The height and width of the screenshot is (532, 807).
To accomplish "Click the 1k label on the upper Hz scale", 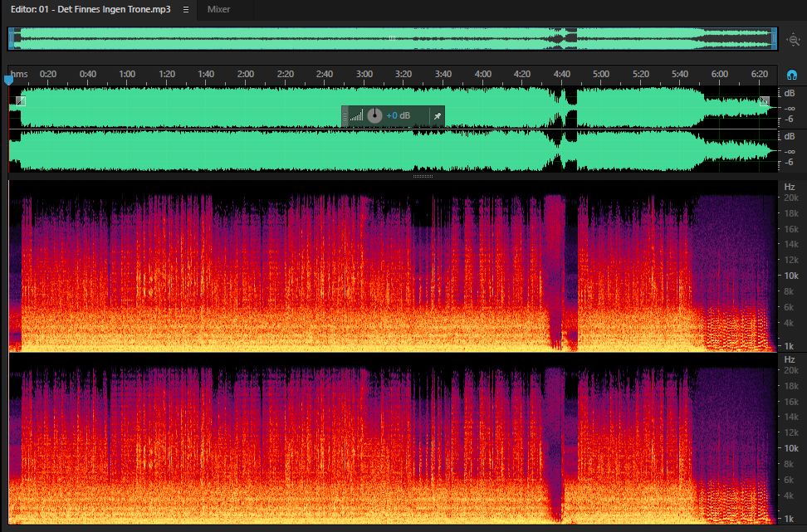I will click(789, 346).
